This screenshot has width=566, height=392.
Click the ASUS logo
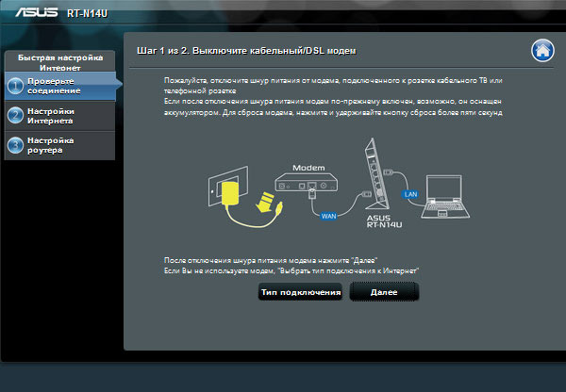[x=30, y=14]
